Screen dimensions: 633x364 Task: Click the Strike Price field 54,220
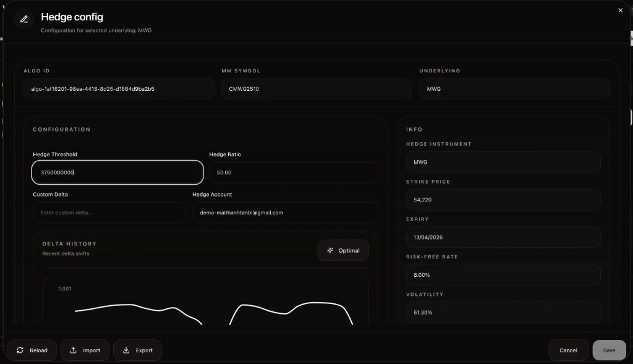click(x=503, y=200)
